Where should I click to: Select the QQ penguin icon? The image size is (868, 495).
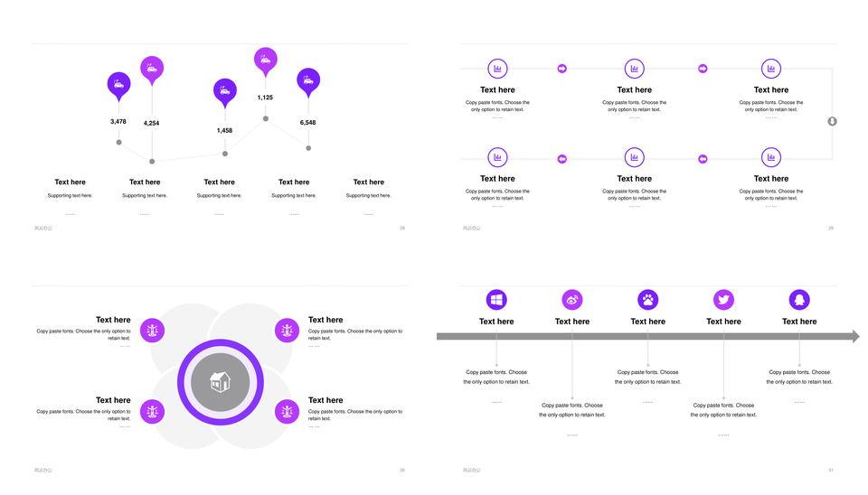click(799, 300)
